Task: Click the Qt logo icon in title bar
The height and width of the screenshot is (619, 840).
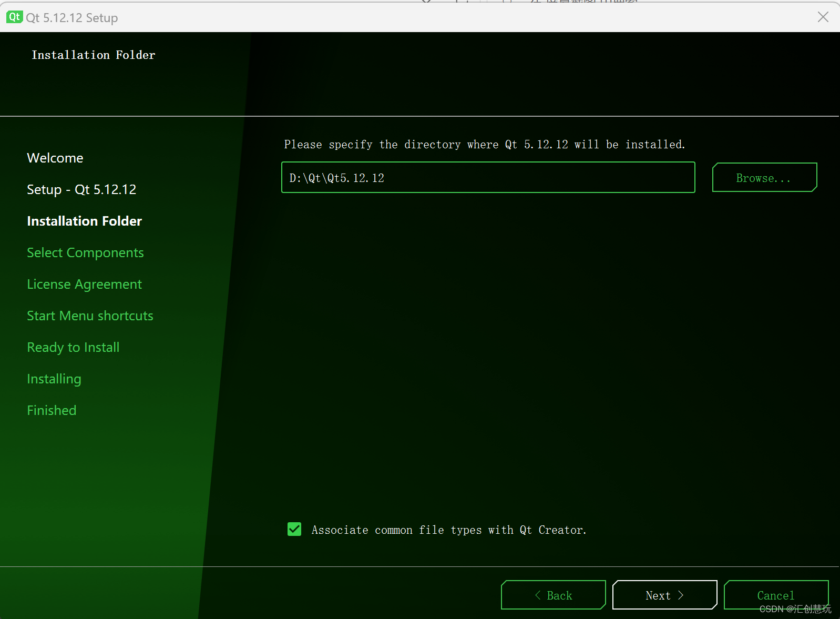Action: [14, 17]
